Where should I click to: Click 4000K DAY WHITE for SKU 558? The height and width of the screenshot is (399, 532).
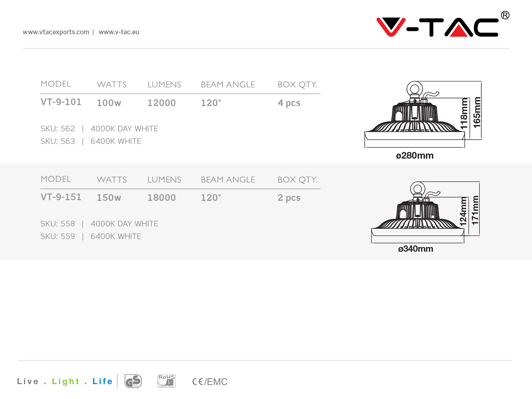(124, 224)
